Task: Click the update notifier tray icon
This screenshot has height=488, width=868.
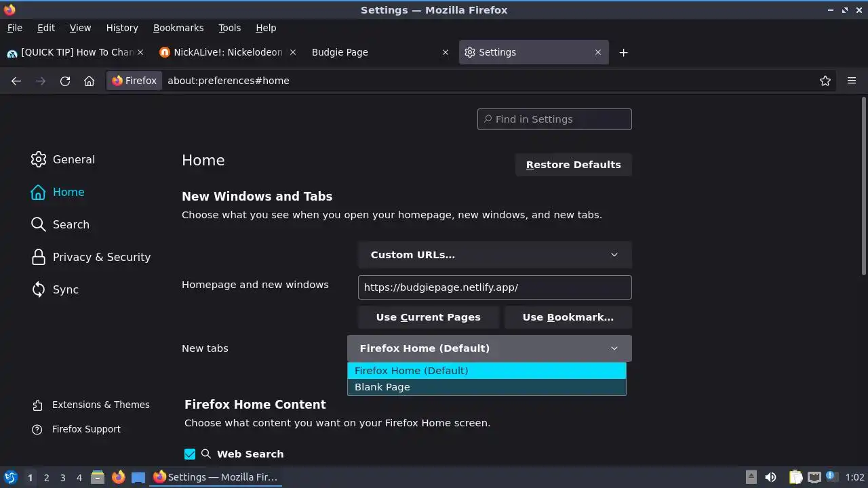Action: click(832, 477)
